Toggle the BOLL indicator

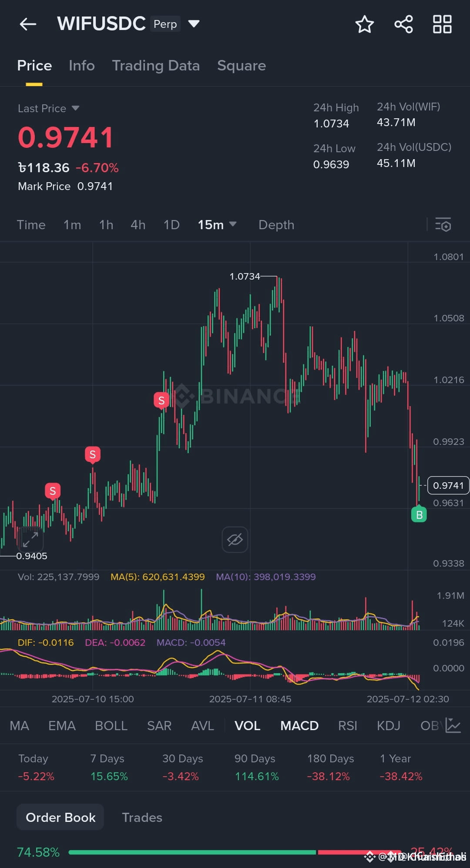pos(111,725)
